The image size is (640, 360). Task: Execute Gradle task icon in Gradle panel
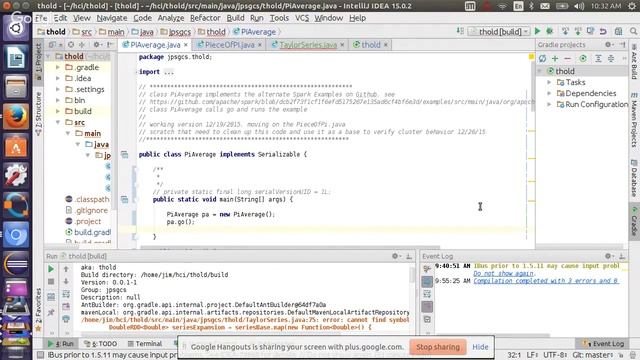pos(583,58)
